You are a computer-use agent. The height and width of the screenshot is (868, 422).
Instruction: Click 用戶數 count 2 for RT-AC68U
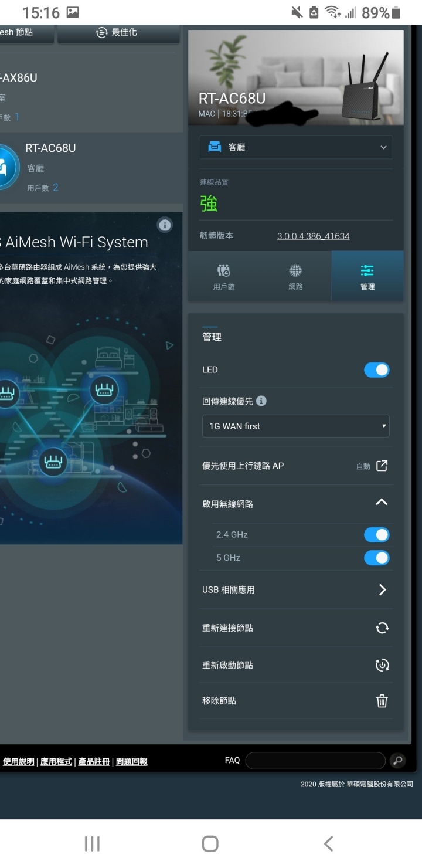pyautogui.click(x=56, y=188)
